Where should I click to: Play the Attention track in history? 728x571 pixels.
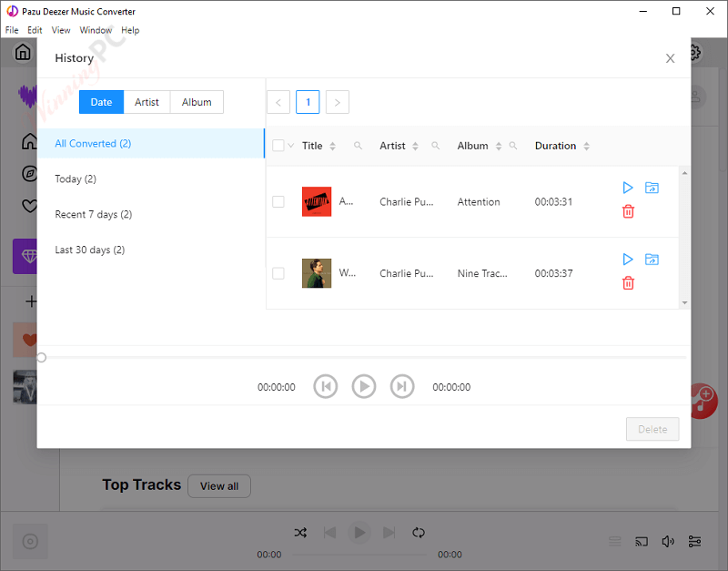[x=628, y=188]
